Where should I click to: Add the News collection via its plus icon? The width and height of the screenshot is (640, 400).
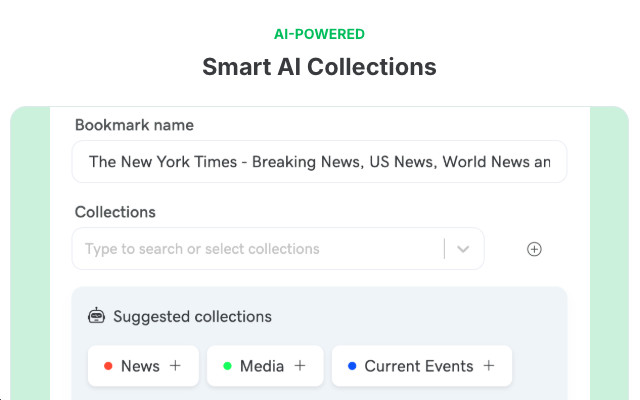click(175, 366)
